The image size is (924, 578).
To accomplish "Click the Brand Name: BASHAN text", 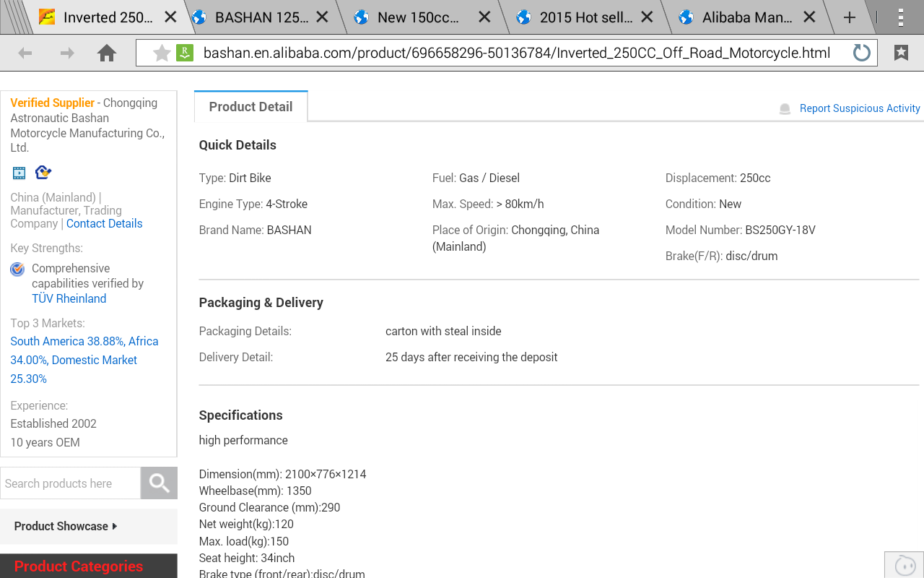I will (x=256, y=230).
